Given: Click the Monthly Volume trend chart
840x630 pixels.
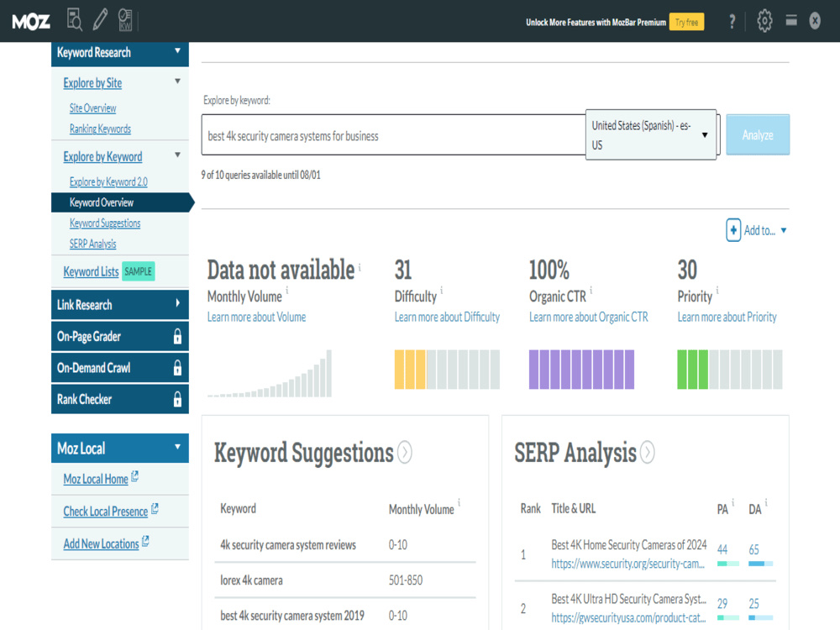Looking at the screenshot, I should 270,374.
